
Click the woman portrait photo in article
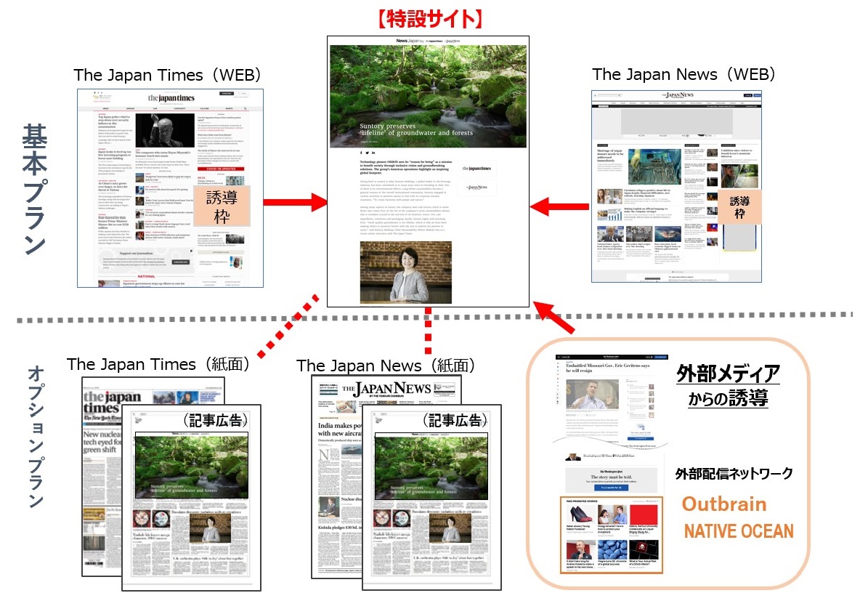pos(406,272)
